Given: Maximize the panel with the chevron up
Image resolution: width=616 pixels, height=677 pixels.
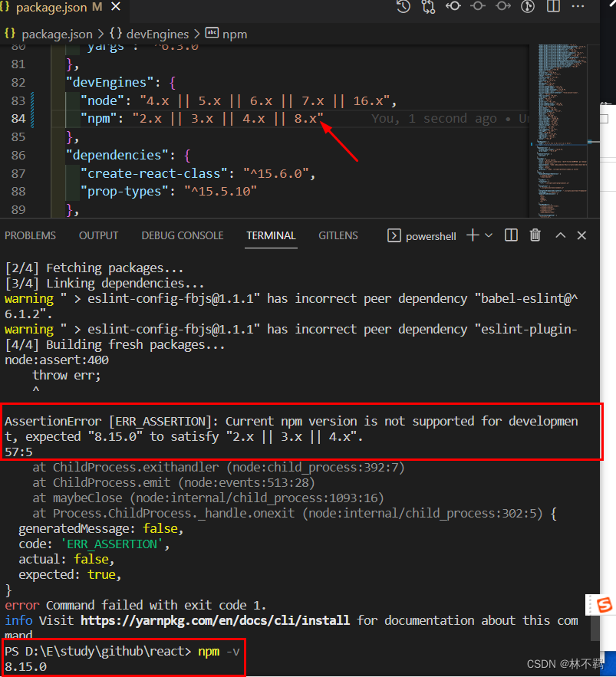Looking at the screenshot, I should [560, 235].
